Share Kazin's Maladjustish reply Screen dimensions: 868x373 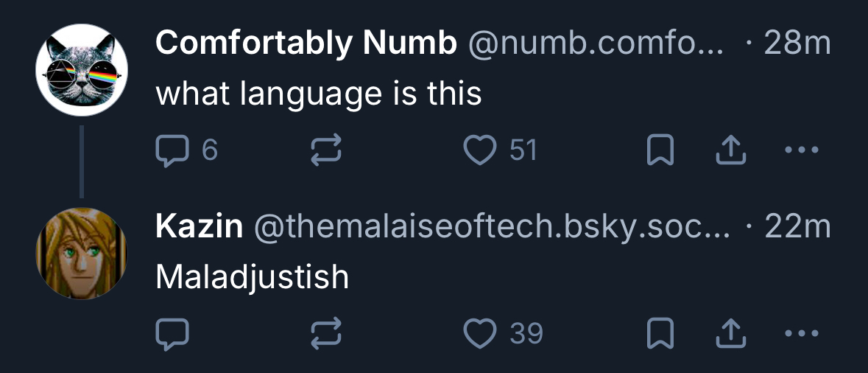(731, 334)
